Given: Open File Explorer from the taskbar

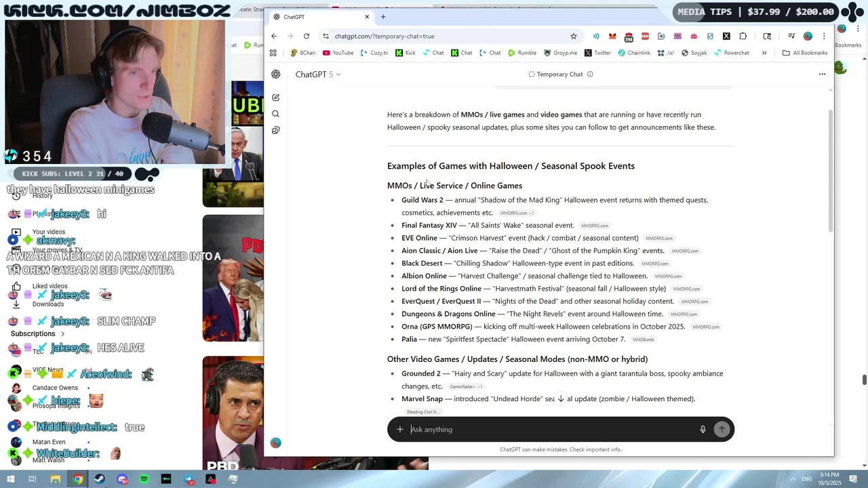Looking at the screenshot, I should (56, 479).
